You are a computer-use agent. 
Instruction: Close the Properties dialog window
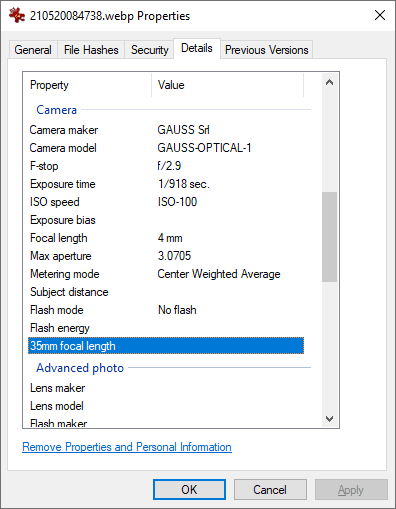pyautogui.click(x=380, y=15)
